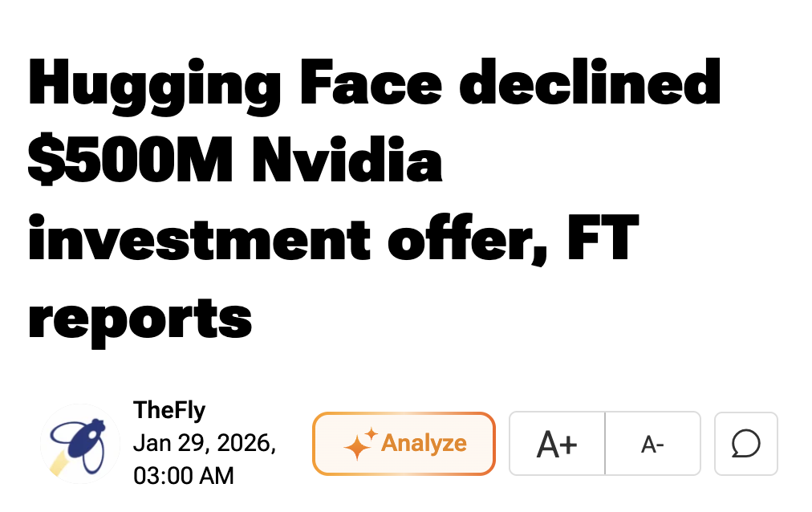Select the Jan 29, 2026 publish date
The image size is (812, 512).
click(205, 443)
